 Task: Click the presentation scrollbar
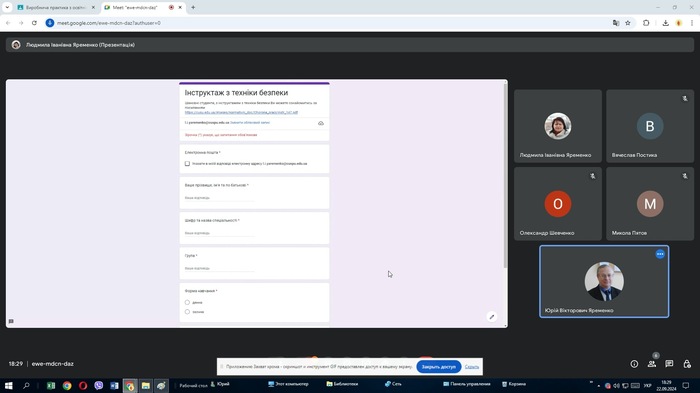point(505,175)
